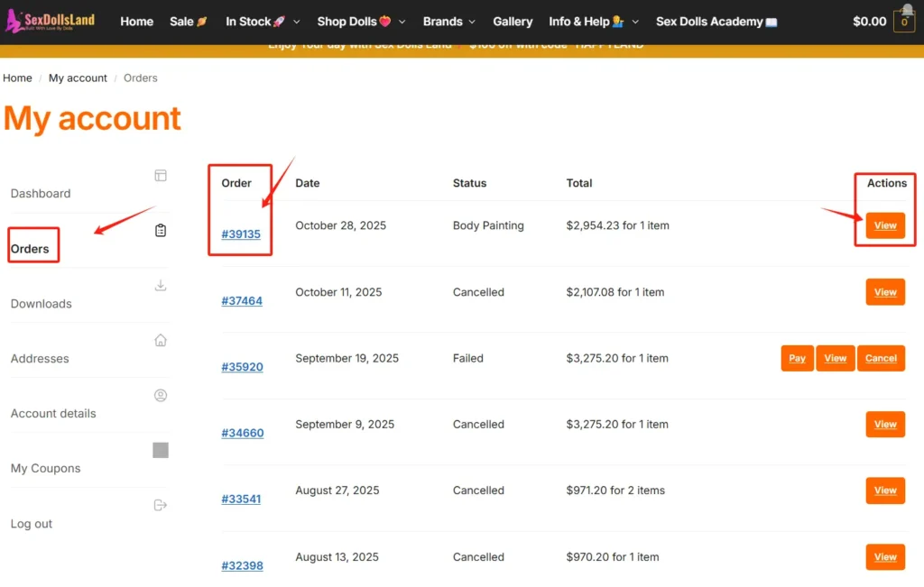Open the shopping cart showing 0 items
This screenshot has height=587, width=924.
(903, 20)
